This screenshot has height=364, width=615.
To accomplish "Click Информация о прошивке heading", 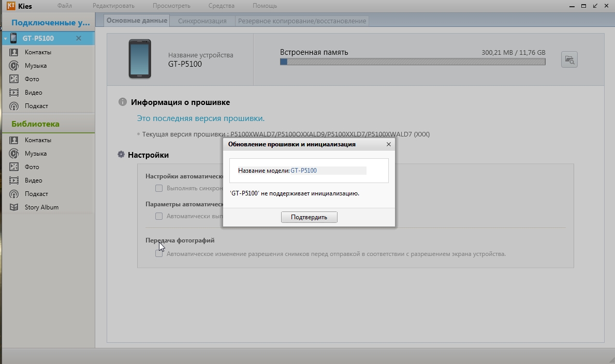I will point(181,102).
